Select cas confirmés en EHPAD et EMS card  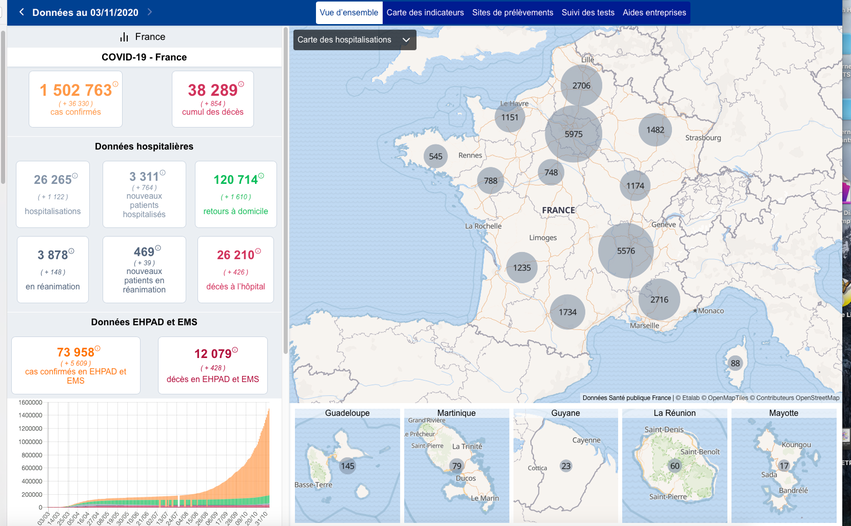coord(75,365)
